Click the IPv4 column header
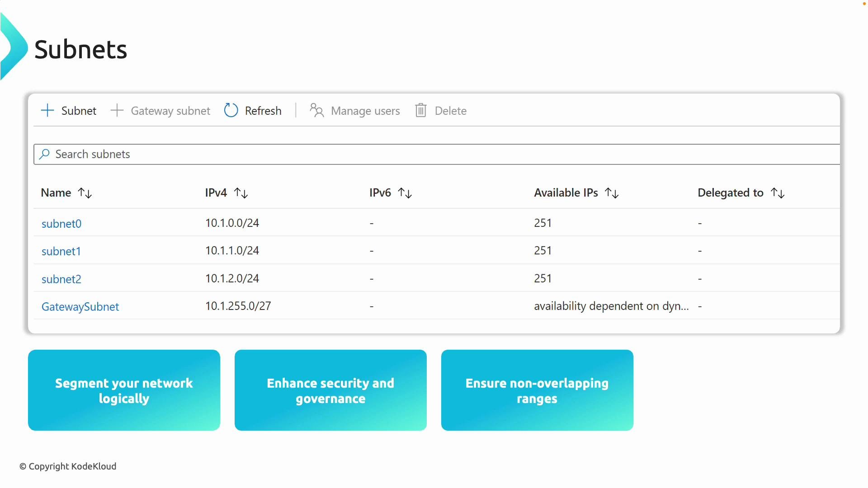This screenshot has height=488, width=868. 216,193
